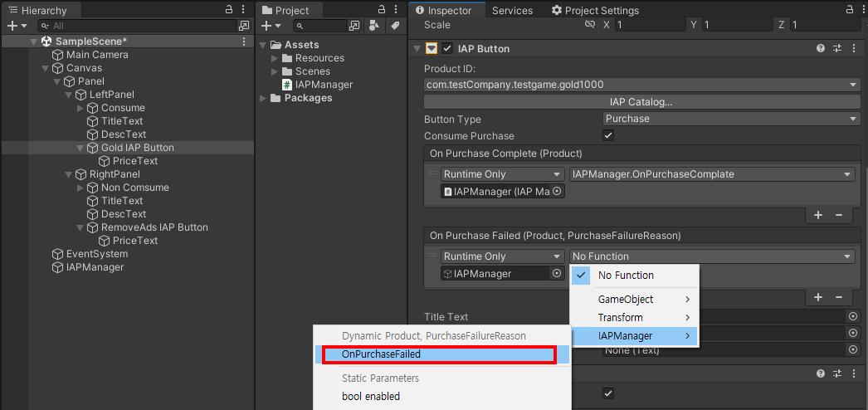Open Hierarchy search scene picker icon
The image size is (868, 410).
244,26
